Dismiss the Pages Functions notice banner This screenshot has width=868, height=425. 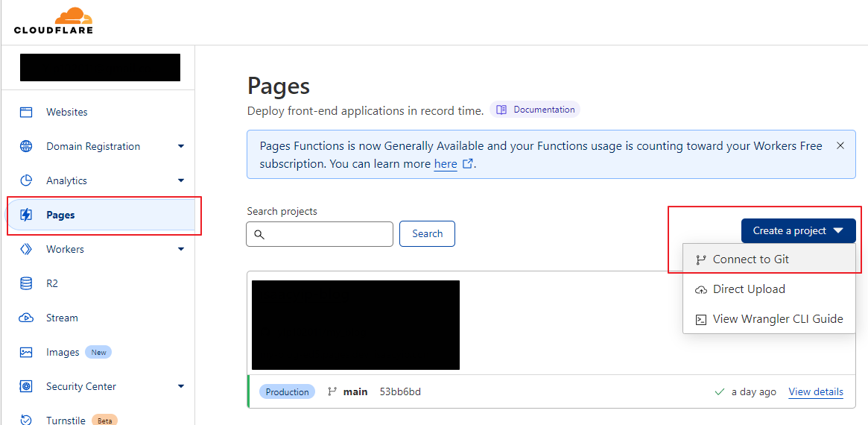point(840,145)
